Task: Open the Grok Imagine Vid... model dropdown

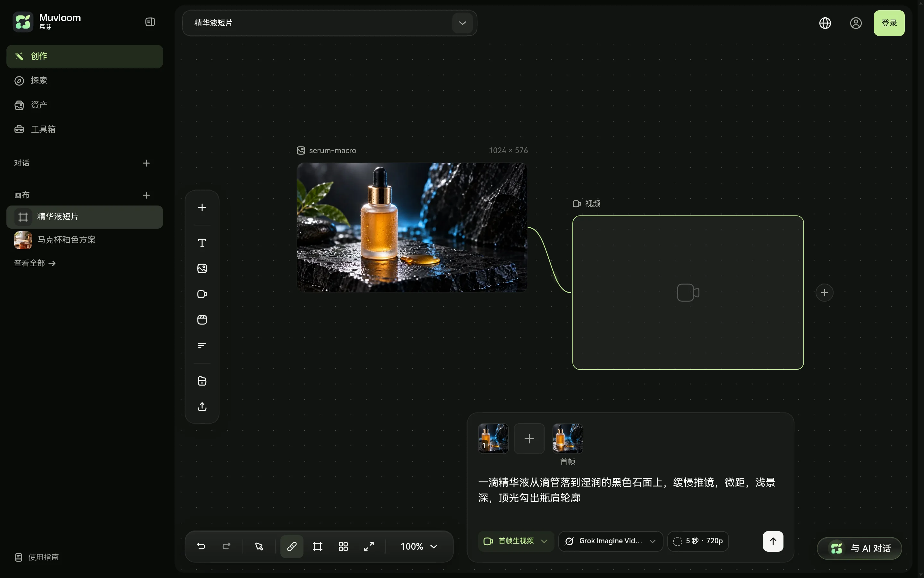Action: pos(611,541)
